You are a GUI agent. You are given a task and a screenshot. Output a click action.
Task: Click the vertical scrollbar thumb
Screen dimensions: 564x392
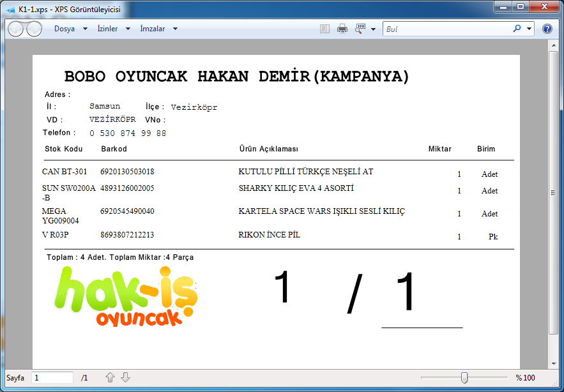pos(554,193)
